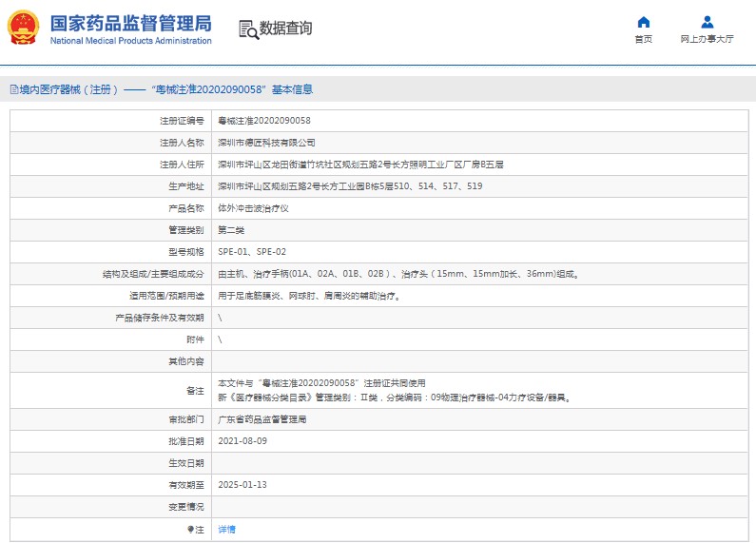Click the 其他内容 row label
Viewport: 756px width, 543px height.
186,361
